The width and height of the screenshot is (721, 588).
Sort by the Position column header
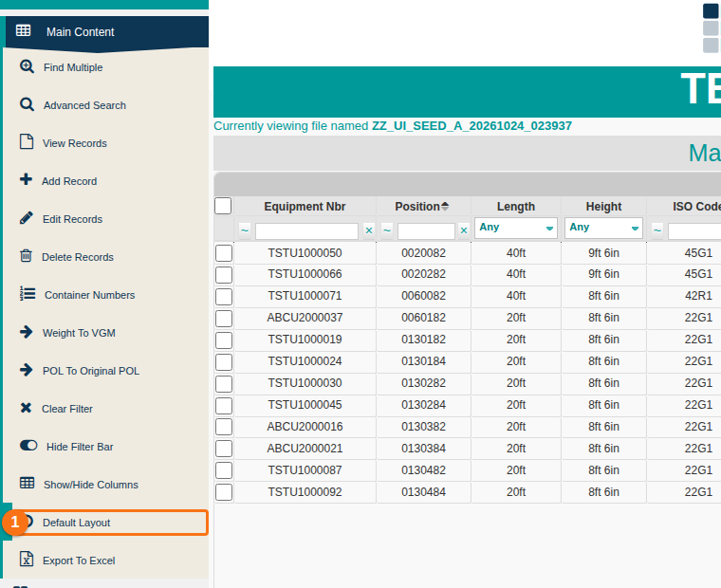coord(422,207)
